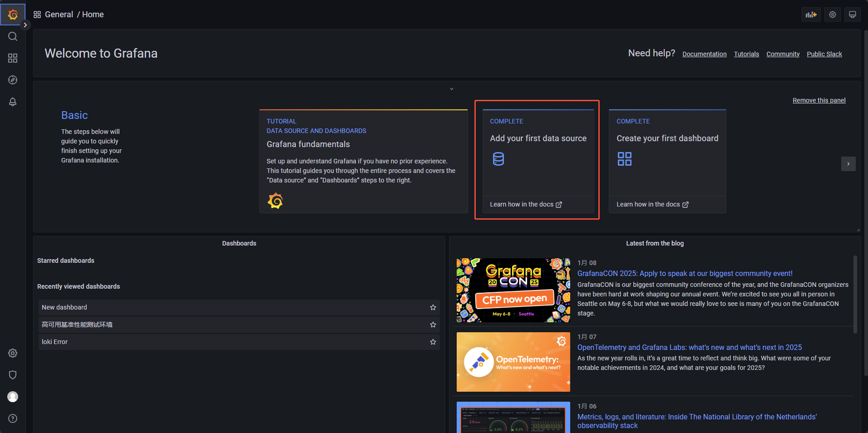
Task: Open the GrafanaCON 2025 blog thumbnail
Action: (513, 290)
